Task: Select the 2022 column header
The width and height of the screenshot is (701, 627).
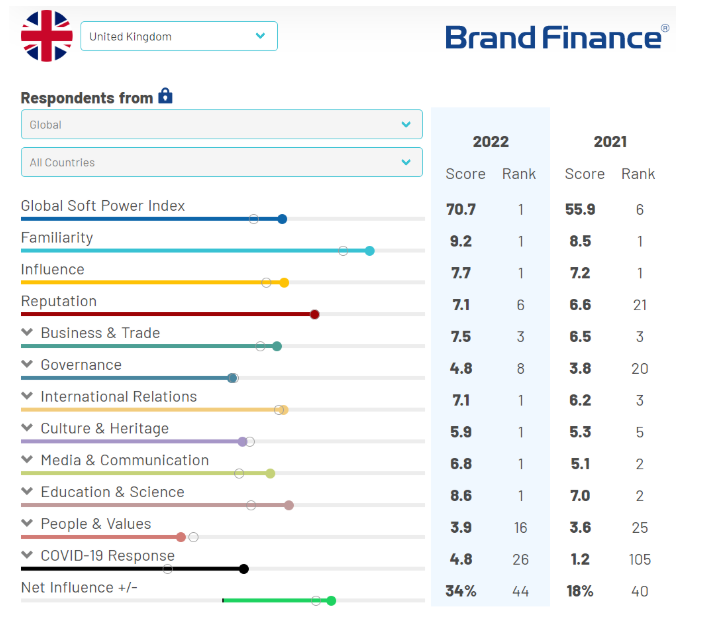Action: (x=490, y=142)
